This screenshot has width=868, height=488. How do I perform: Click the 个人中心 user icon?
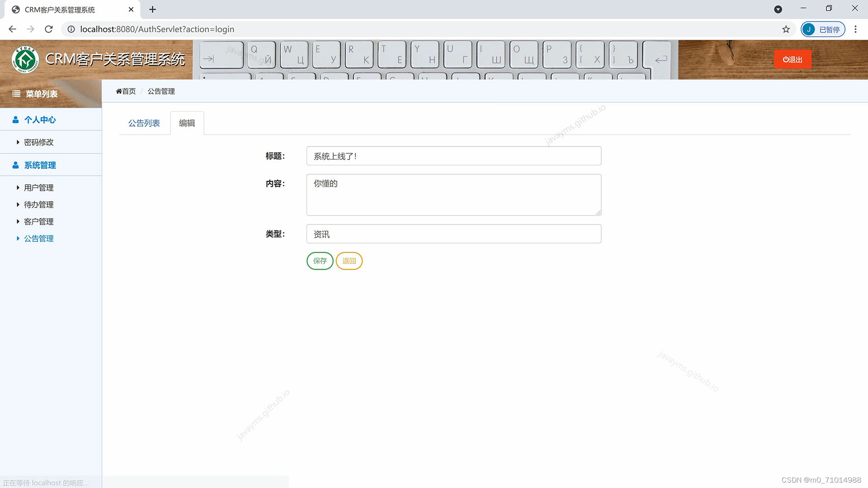(15, 120)
